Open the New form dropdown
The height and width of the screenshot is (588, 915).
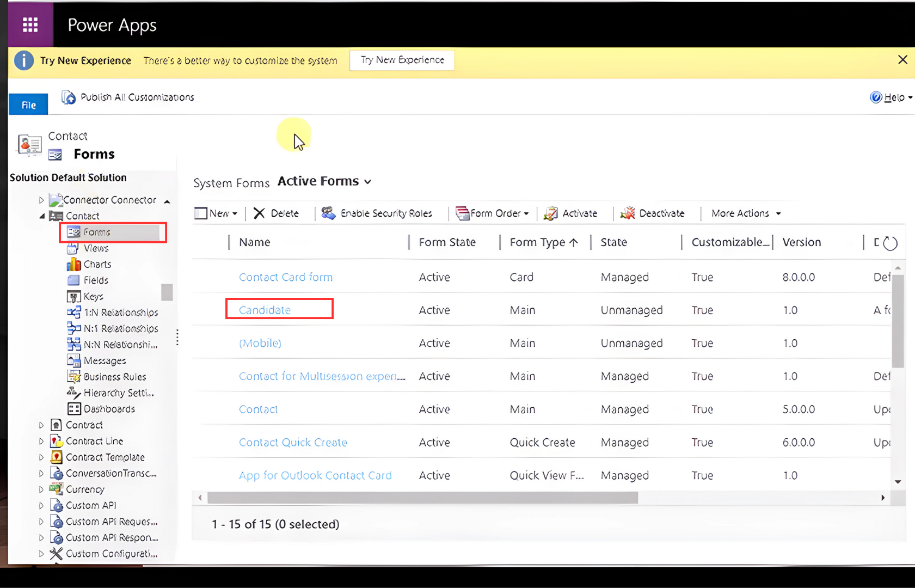[216, 213]
